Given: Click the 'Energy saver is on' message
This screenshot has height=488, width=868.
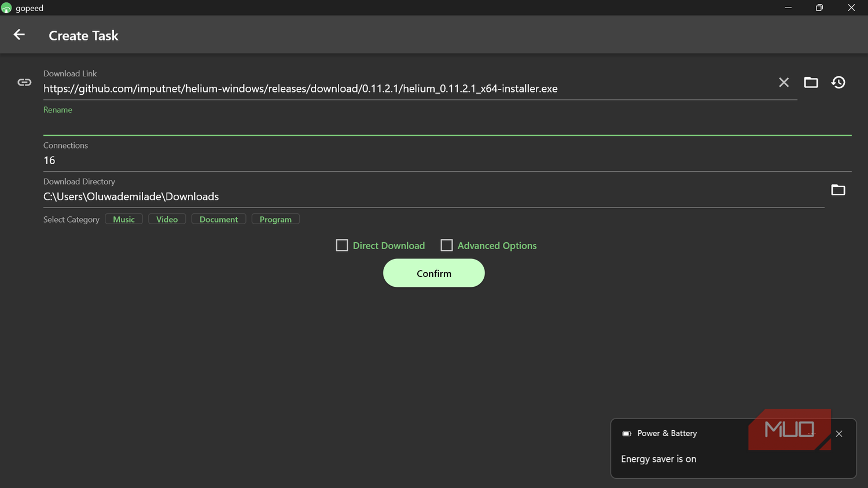Looking at the screenshot, I should [x=659, y=459].
